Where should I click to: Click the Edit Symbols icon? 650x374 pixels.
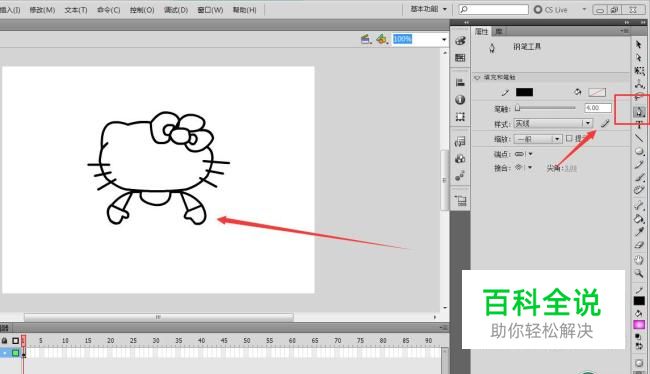382,39
